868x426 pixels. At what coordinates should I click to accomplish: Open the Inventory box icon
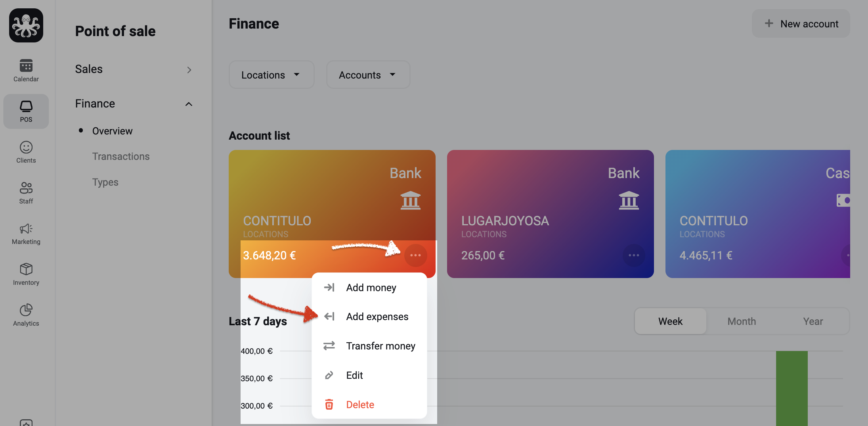pyautogui.click(x=26, y=269)
